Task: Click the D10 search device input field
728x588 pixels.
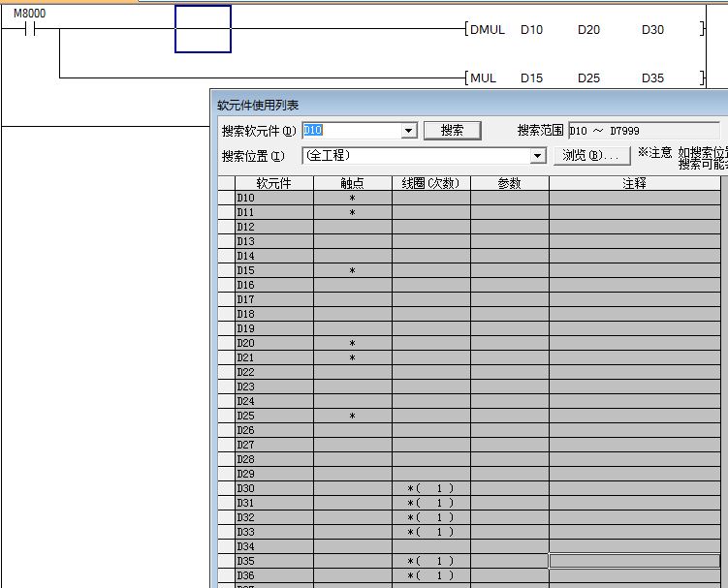Action: tap(351, 131)
